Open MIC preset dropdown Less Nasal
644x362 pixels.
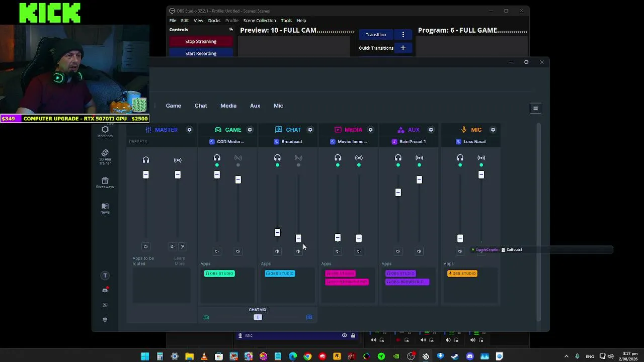(x=470, y=142)
